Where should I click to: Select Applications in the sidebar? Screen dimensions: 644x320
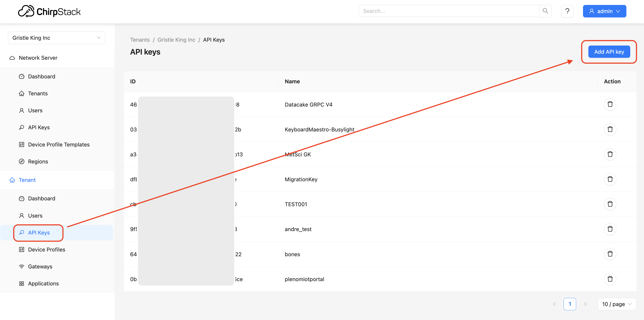coord(43,283)
